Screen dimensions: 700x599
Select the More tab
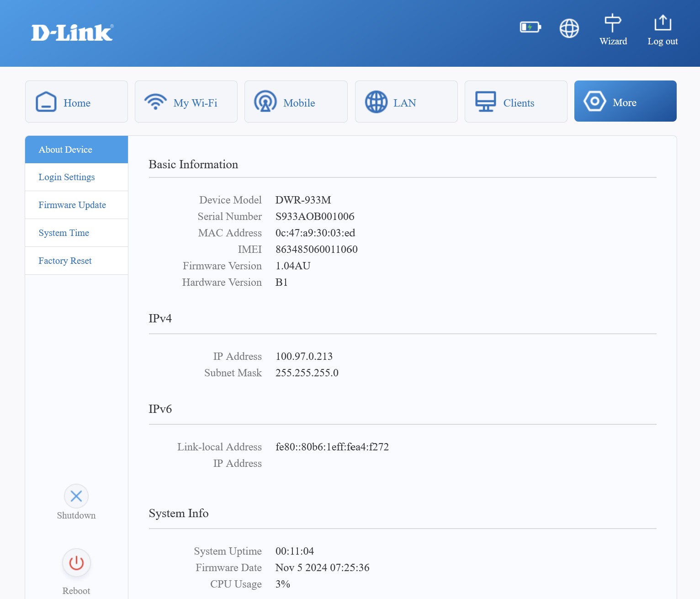coord(625,102)
